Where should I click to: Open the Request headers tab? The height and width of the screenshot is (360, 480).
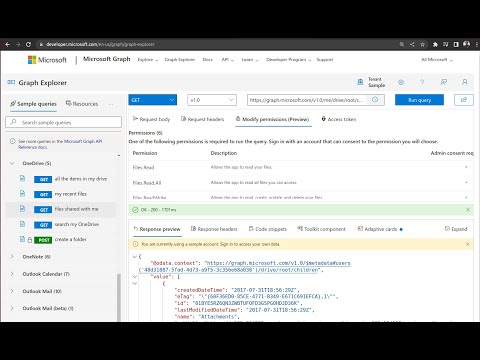[202, 119]
